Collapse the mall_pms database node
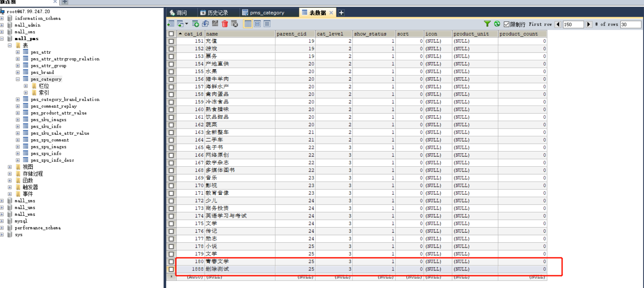 pos(2,38)
